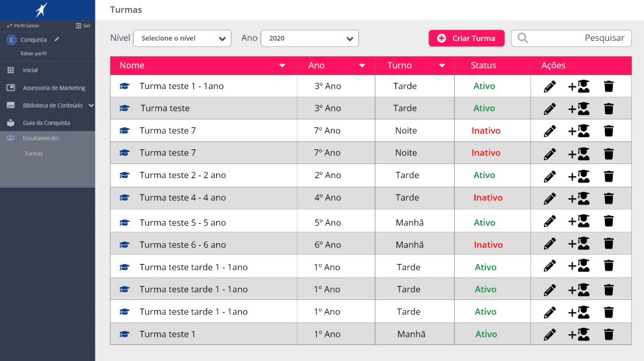Screen dimensions: 644x361
Task: Click the Pesquisar search field
Action: (x=577, y=38)
